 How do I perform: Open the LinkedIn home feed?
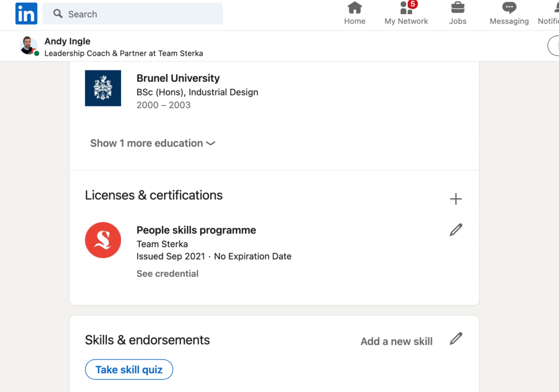point(354,14)
